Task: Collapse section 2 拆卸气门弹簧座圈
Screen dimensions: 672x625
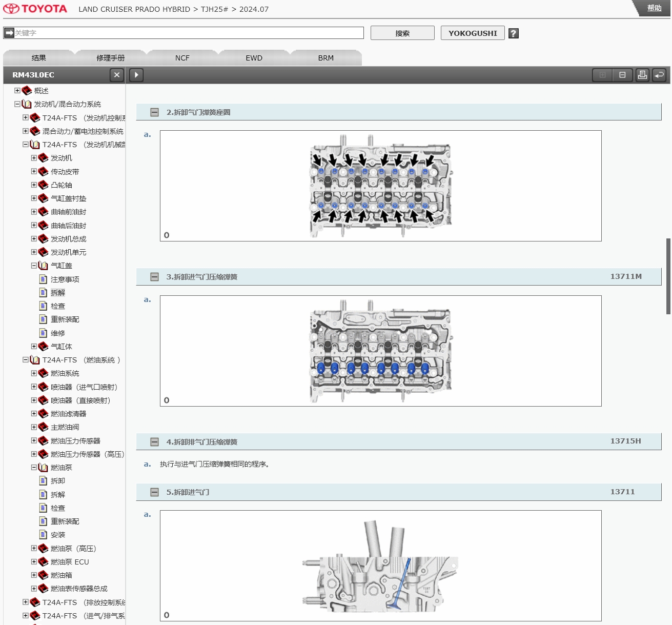Action: (x=154, y=112)
